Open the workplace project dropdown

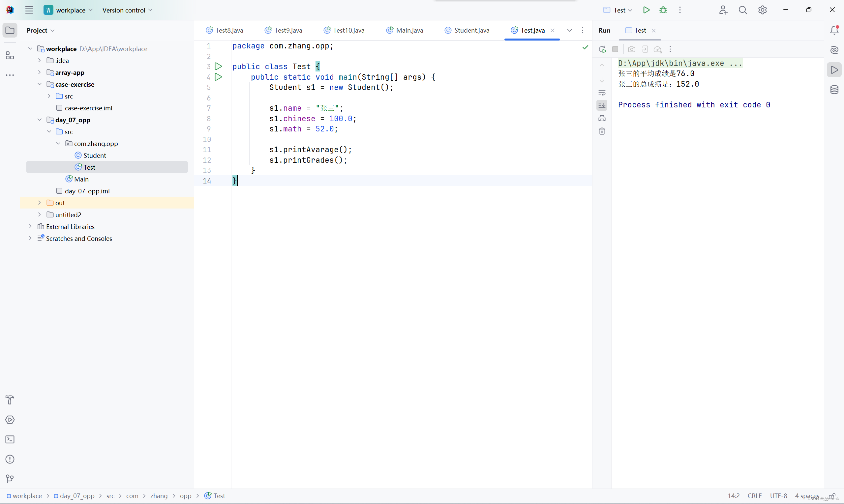[x=68, y=10]
